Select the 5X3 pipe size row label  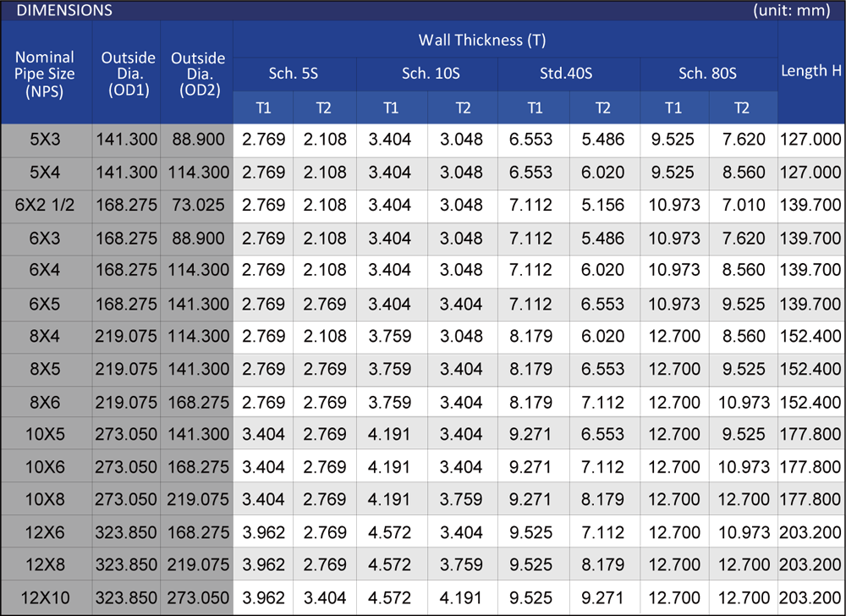click(x=45, y=140)
